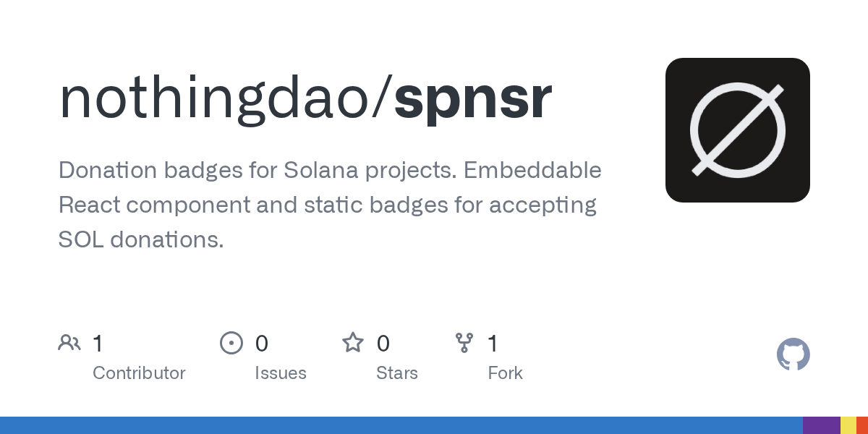
Task: Click the Issues circle-dot icon
Action: (x=231, y=343)
